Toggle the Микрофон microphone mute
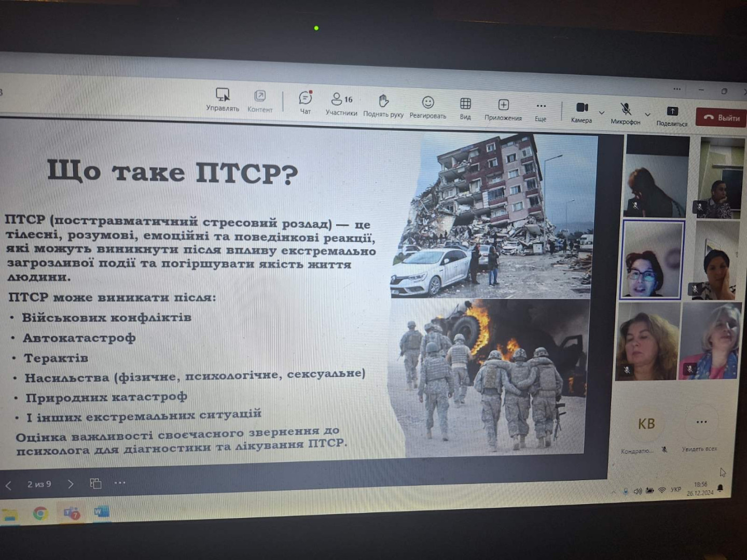Viewport: 747px width, 560px height. [x=626, y=114]
